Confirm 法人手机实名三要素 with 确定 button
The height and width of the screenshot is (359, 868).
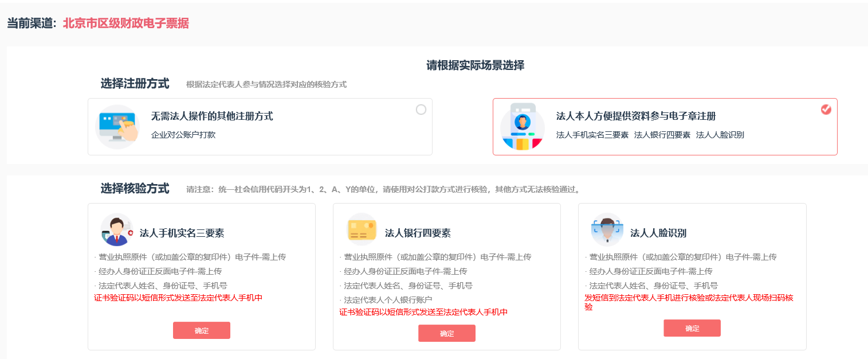coord(202,330)
